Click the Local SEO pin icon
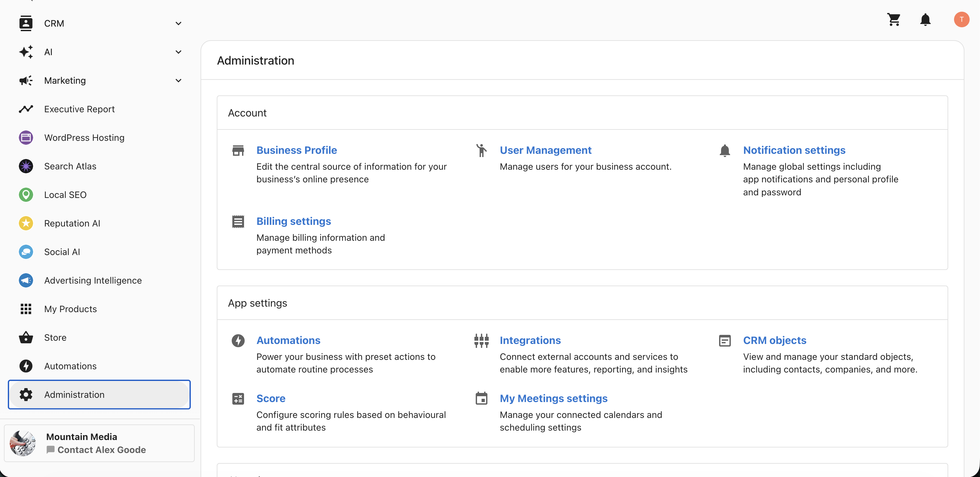This screenshot has height=477, width=980. [26, 194]
